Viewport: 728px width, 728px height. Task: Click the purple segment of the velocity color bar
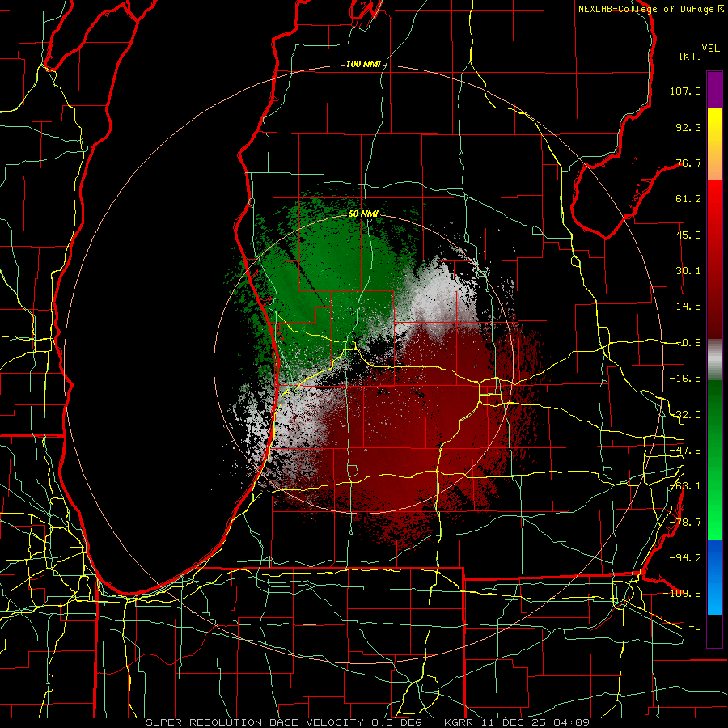coord(714,91)
